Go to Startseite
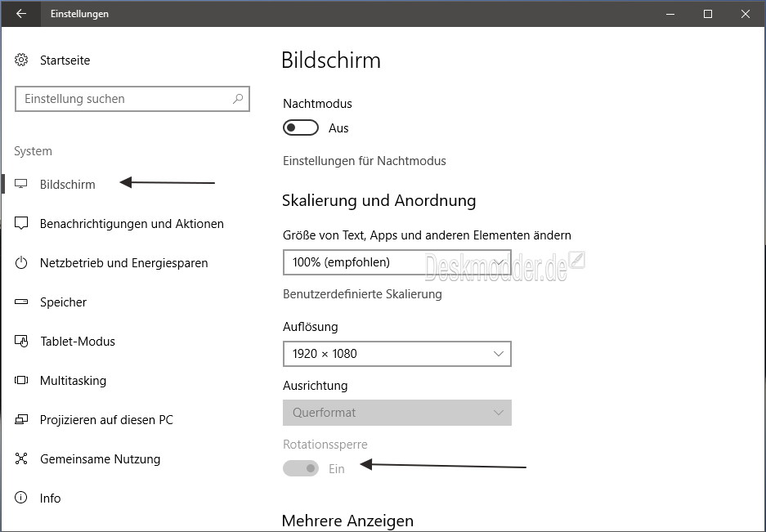Screen dimensions: 766x532 click(x=65, y=60)
